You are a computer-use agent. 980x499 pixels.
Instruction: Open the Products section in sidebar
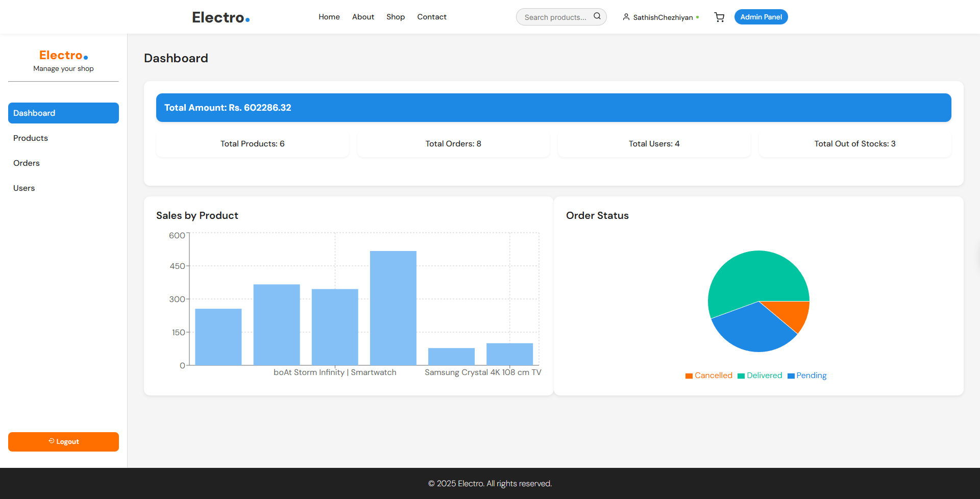tap(31, 138)
